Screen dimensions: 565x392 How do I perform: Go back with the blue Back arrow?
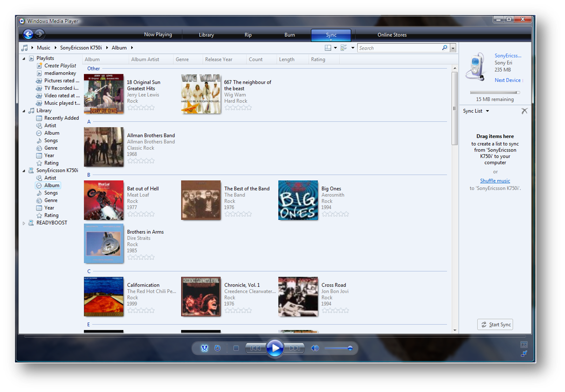[28, 34]
